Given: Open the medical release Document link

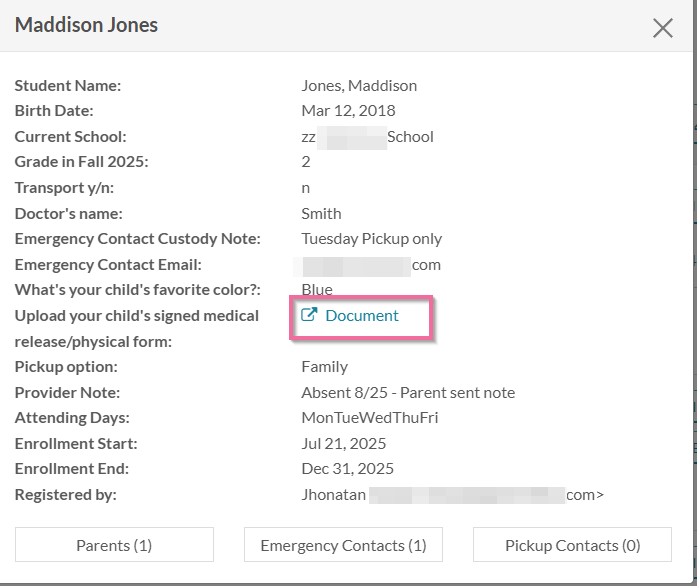Looking at the screenshot, I should [x=362, y=316].
